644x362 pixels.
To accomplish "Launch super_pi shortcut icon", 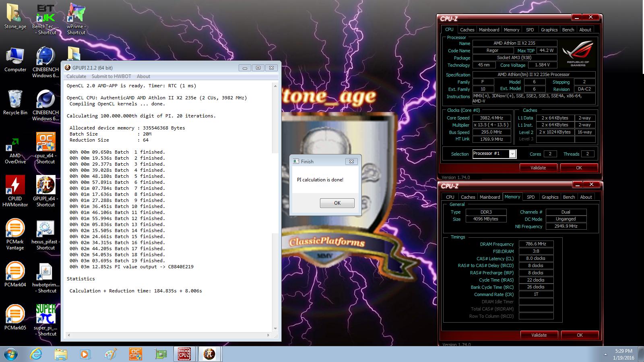I will [x=45, y=321].
